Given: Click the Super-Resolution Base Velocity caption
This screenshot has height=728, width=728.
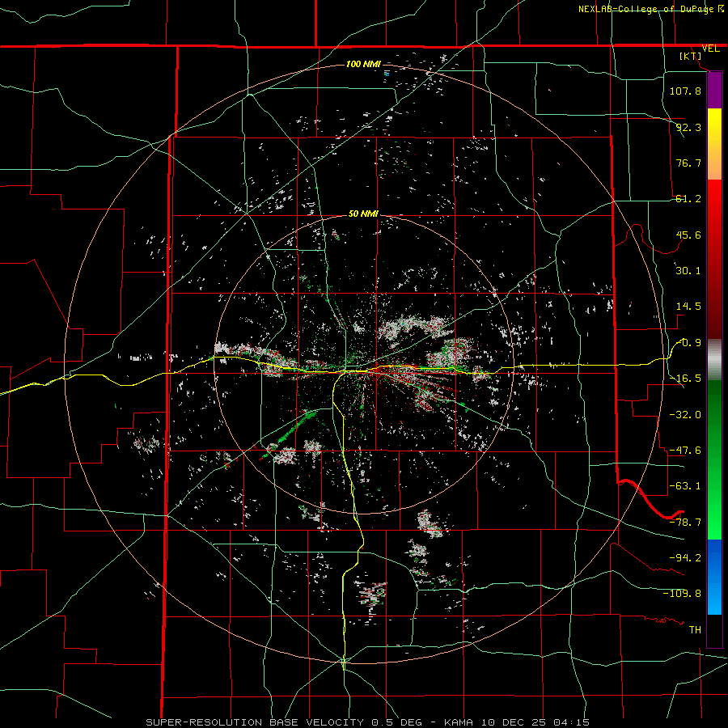Looking at the screenshot, I should pos(368,722).
